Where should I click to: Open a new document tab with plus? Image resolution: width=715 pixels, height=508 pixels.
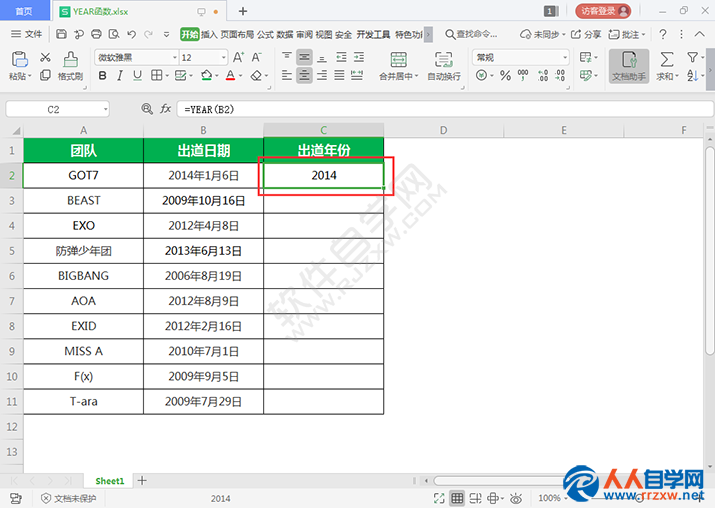(x=243, y=11)
